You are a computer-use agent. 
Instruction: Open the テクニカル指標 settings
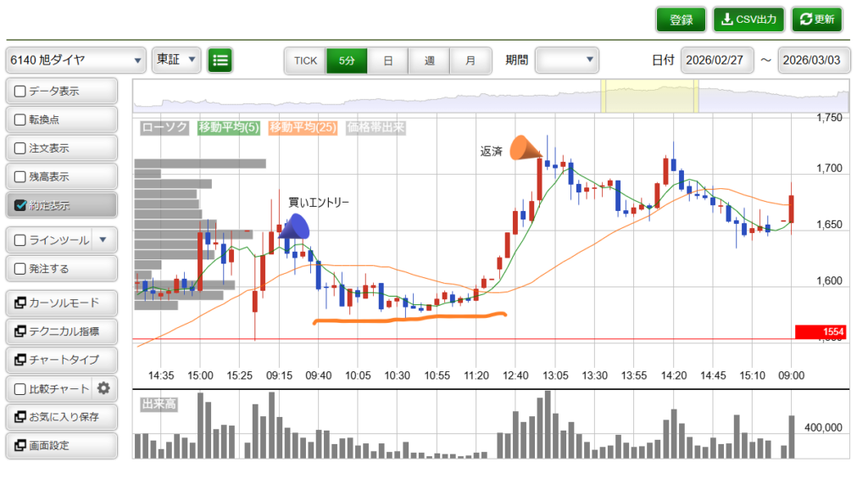tap(61, 331)
